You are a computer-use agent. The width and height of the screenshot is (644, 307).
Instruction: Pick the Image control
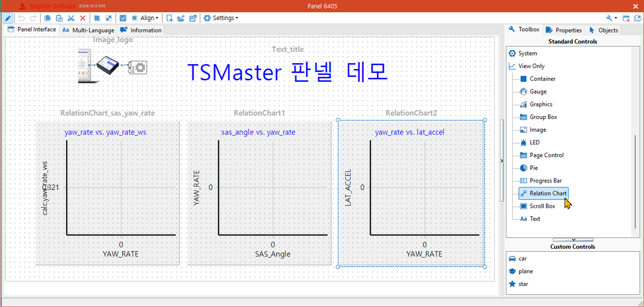tap(533, 130)
